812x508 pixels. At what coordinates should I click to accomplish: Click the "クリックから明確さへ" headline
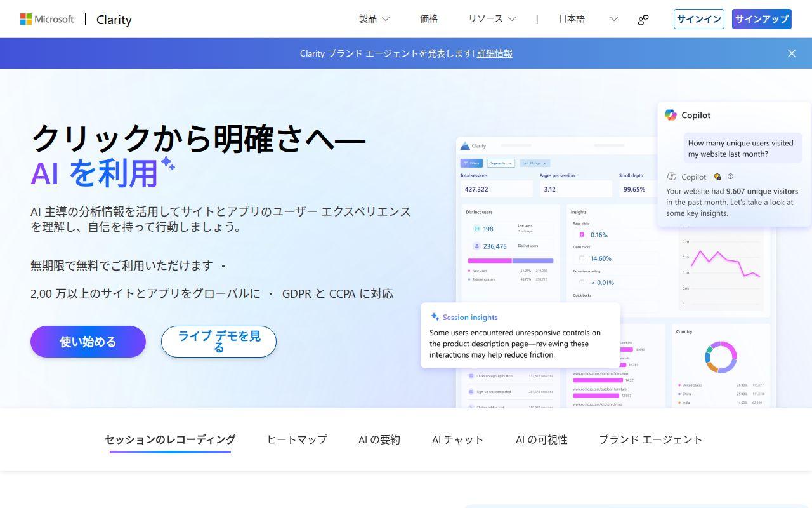pyautogui.click(x=199, y=138)
